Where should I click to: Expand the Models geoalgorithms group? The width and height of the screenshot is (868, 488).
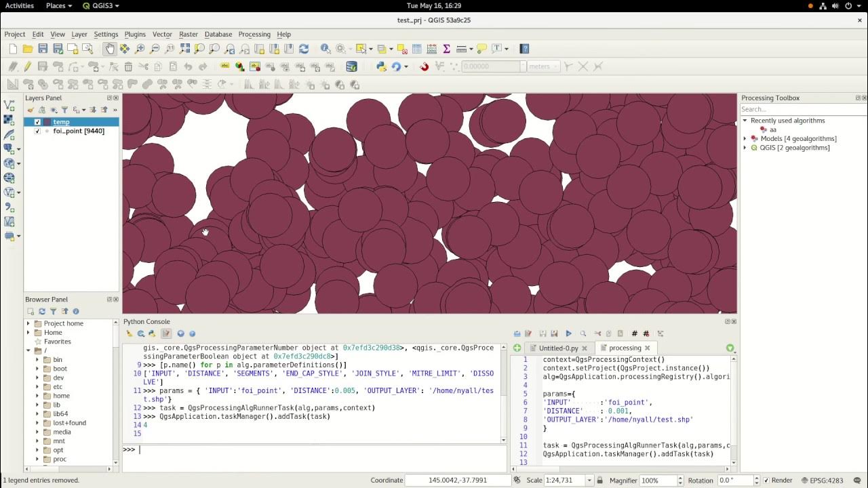(x=745, y=138)
